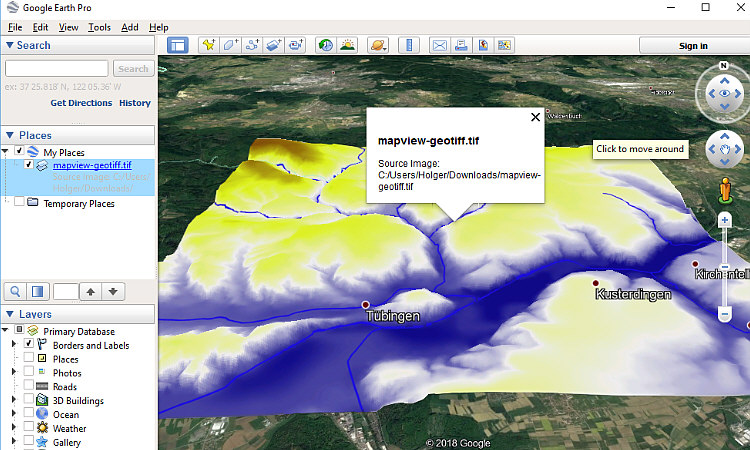This screenshot has height=450, width=750.
Task: Look up using the eye joystick
Action: point(725,80)
